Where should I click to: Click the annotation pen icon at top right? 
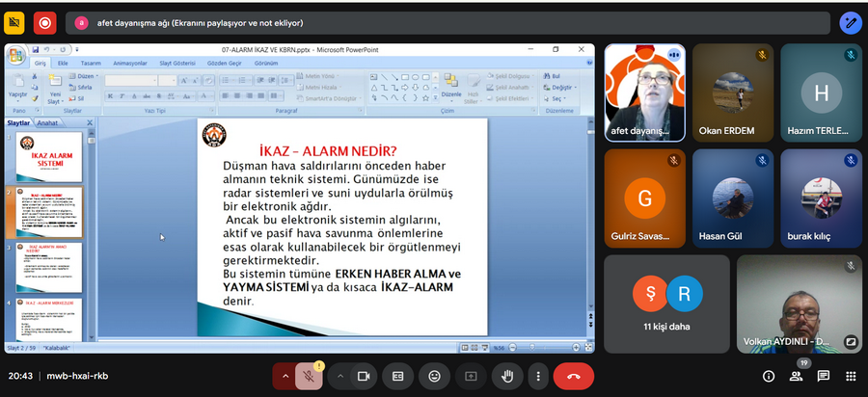(x=851, y=23)
